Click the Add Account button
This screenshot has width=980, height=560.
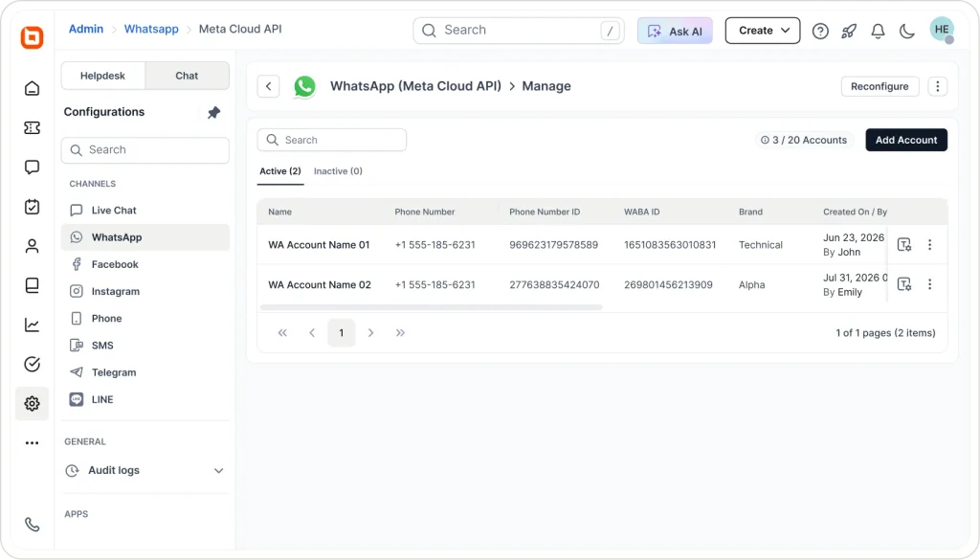pyautogui.click(x=906, y=140)
